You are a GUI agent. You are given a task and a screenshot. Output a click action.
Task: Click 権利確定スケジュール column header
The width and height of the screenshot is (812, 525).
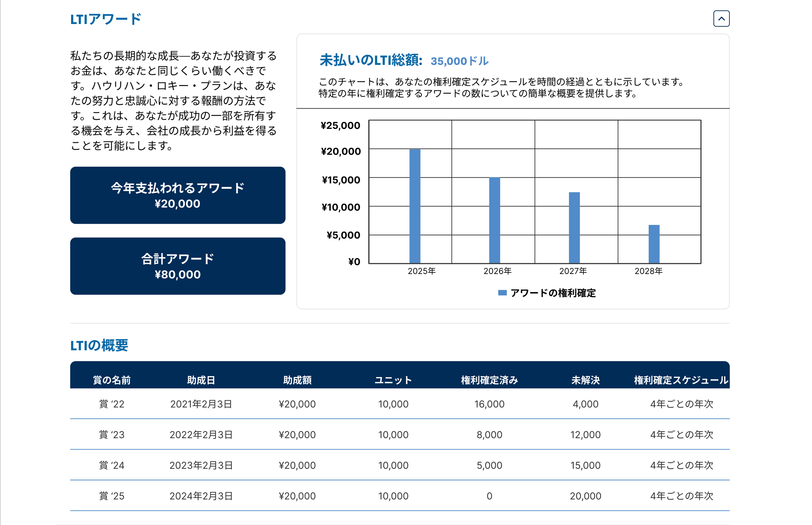coord(681,380)
